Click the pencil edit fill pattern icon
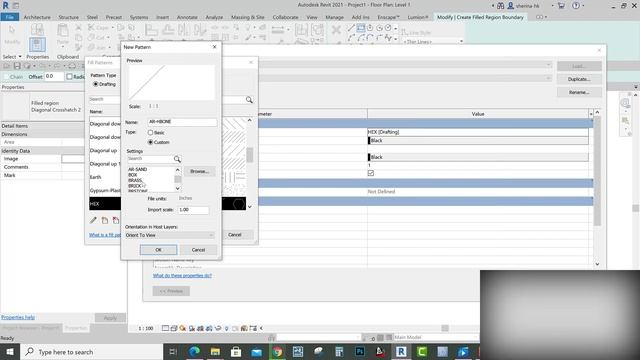640x360 pixels. [x=93, y=220]
